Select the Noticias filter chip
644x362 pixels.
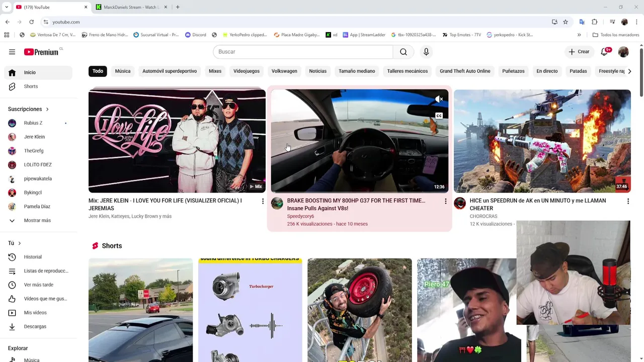click(318, 71)
